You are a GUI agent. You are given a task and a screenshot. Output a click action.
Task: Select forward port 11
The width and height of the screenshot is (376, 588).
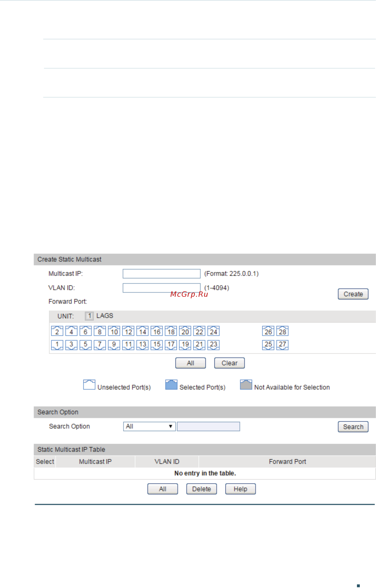click(x=128, y=345)
